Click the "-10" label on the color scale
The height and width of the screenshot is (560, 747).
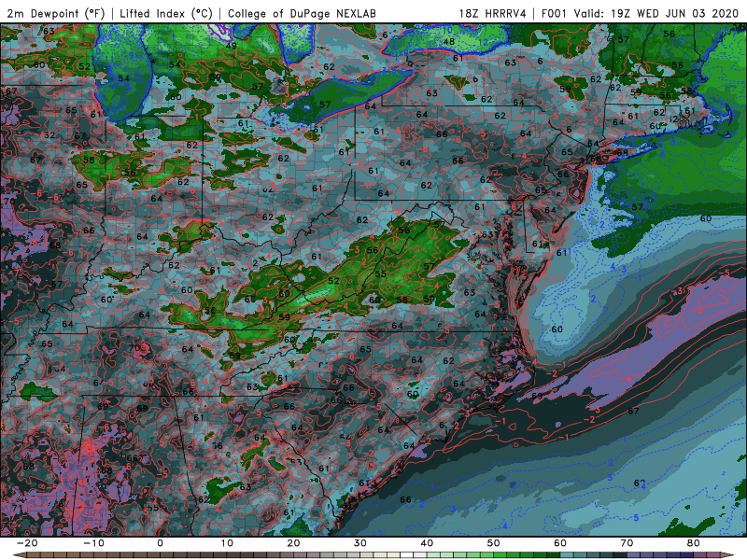coord(93,543)
